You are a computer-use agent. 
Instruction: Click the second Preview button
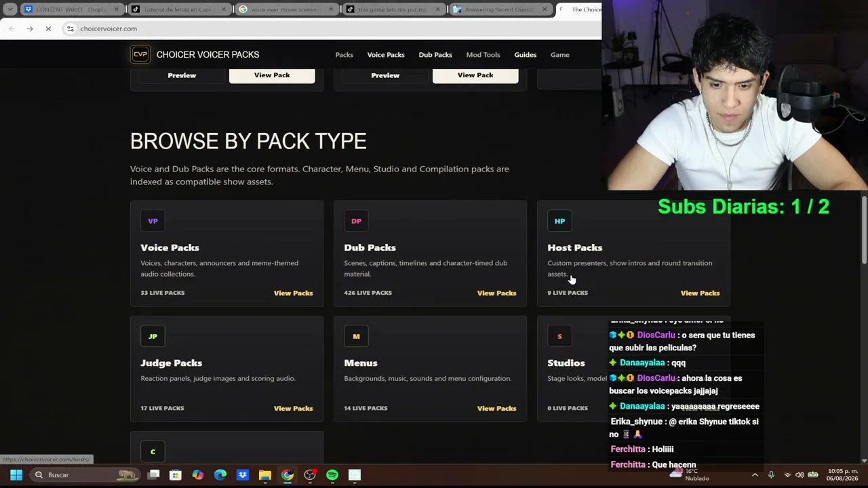click(385, 75)
